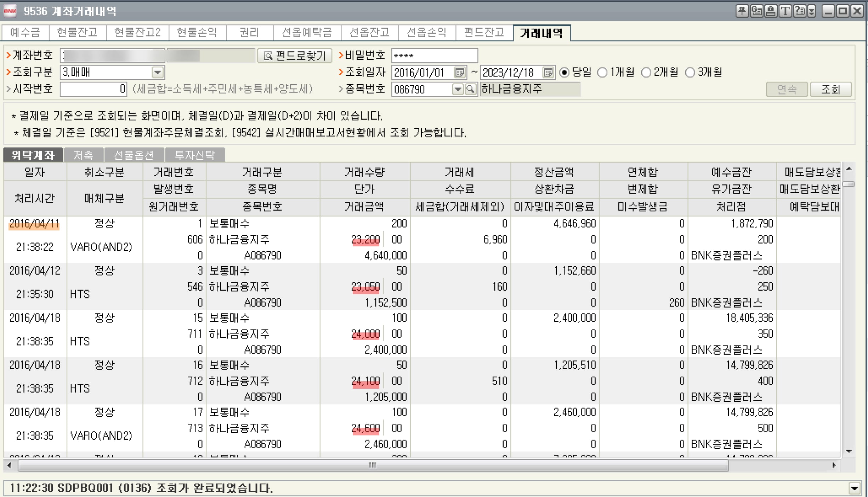Click vertical scrollbar up arrow of table
The height and width of the screenshot is (497, 868).
[849, 169]
